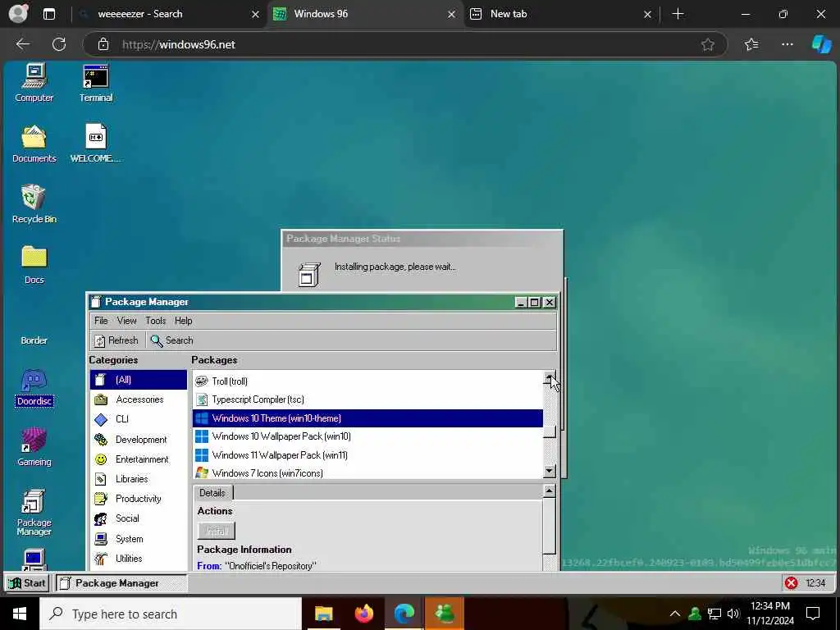Open the Tools menu
Screen dimensions: 840x630
155,321
